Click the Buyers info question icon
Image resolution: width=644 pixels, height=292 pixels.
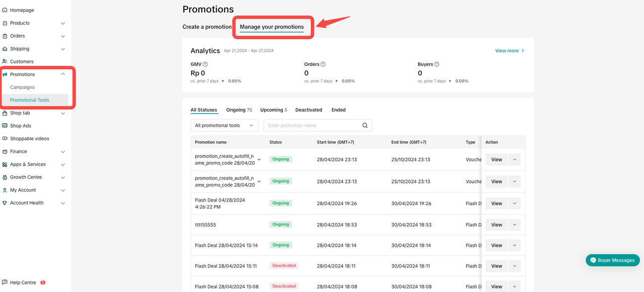click(437, 64)
